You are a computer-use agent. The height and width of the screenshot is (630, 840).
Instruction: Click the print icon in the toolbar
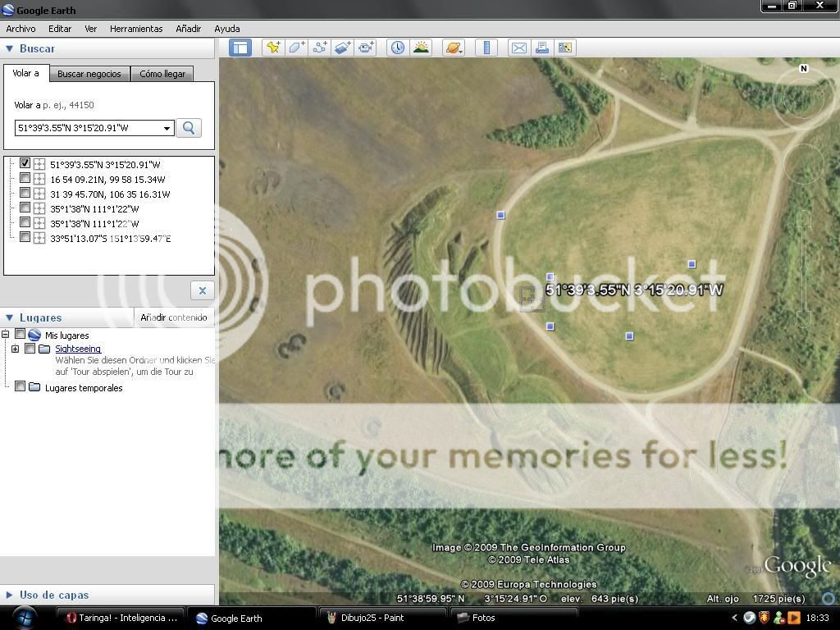click(x=541, y=48)
